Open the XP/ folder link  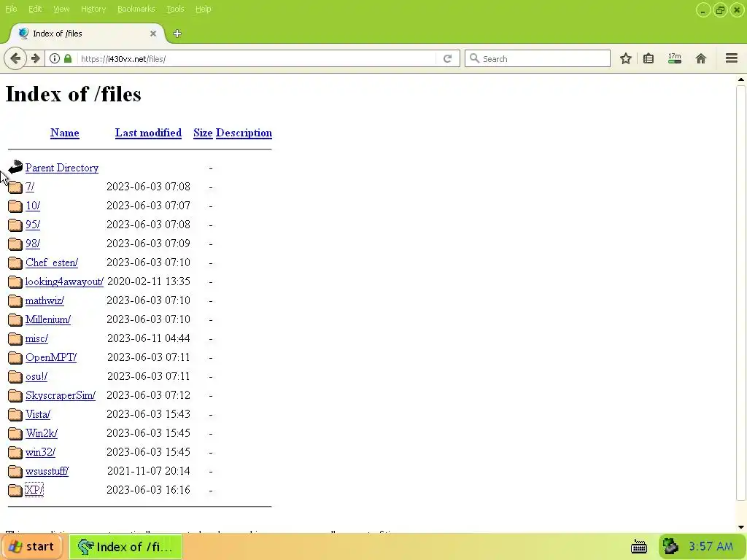[34, 489]
